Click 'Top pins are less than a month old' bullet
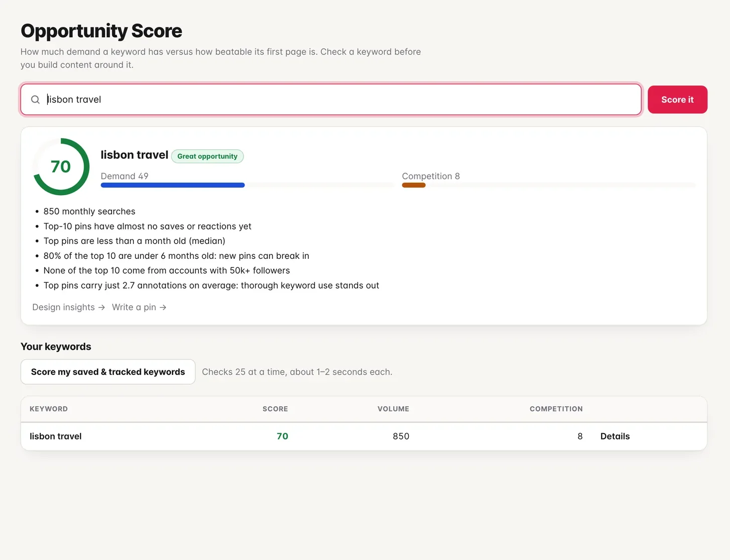Screen dimensions: 730x560 (x=134, y=241)
